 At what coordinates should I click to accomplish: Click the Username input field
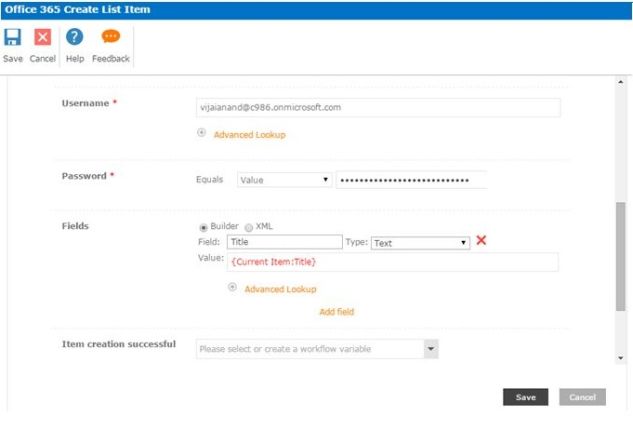click(x=378, y=107)
